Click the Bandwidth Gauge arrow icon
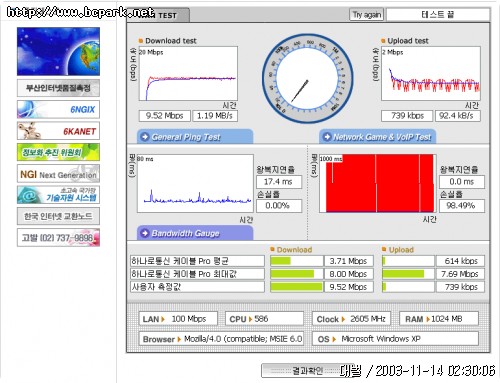The height and width of the screenshot is (383, 500). pos(145,233)
